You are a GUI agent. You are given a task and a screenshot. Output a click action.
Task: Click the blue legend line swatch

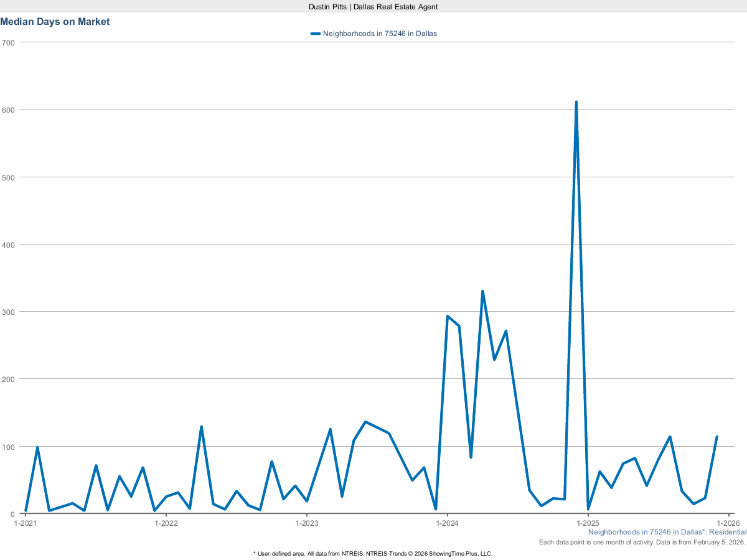[316, 34]
